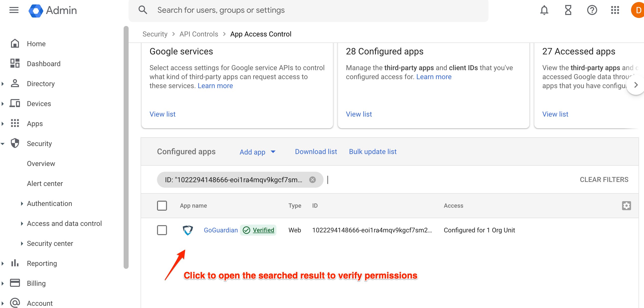This screenshot has height=308, width=644.
Task: Expand the Apps section arrow
Action: tap(3, 124)
